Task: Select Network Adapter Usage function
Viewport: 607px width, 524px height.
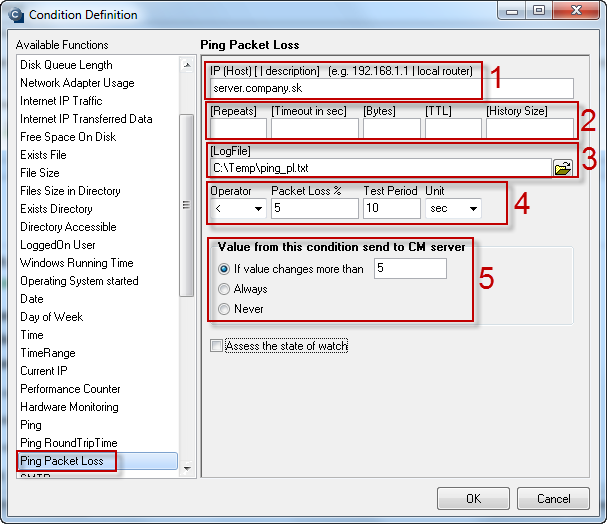Action: [77, 83]
